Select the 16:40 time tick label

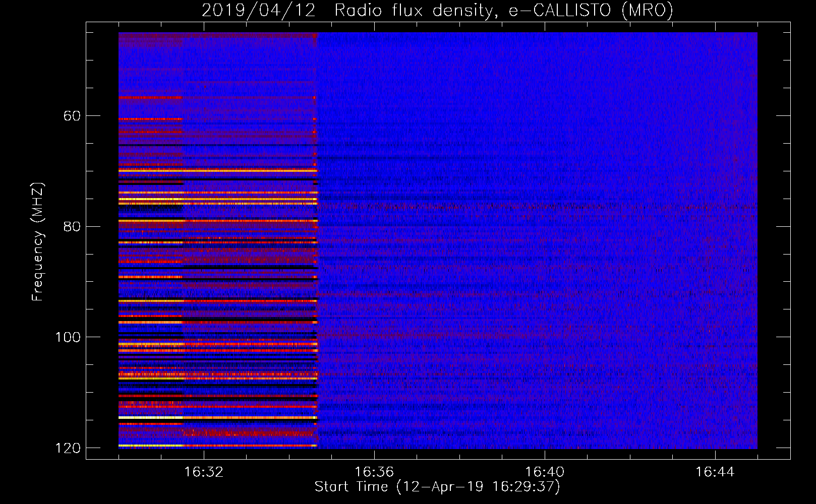[x=545, y=472]
